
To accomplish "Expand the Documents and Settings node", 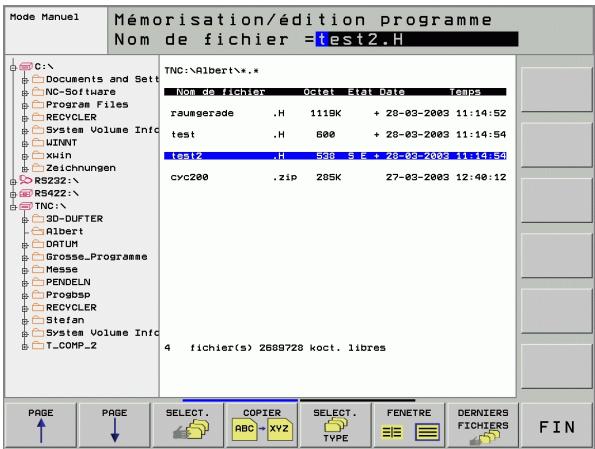I will [x=25, y=80].
